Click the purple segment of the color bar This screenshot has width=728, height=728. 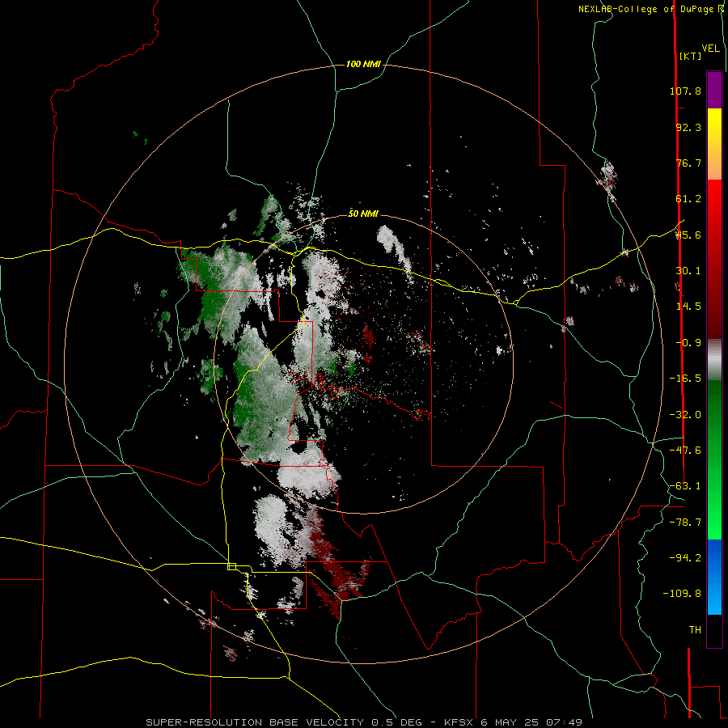[x=714, y=90]
